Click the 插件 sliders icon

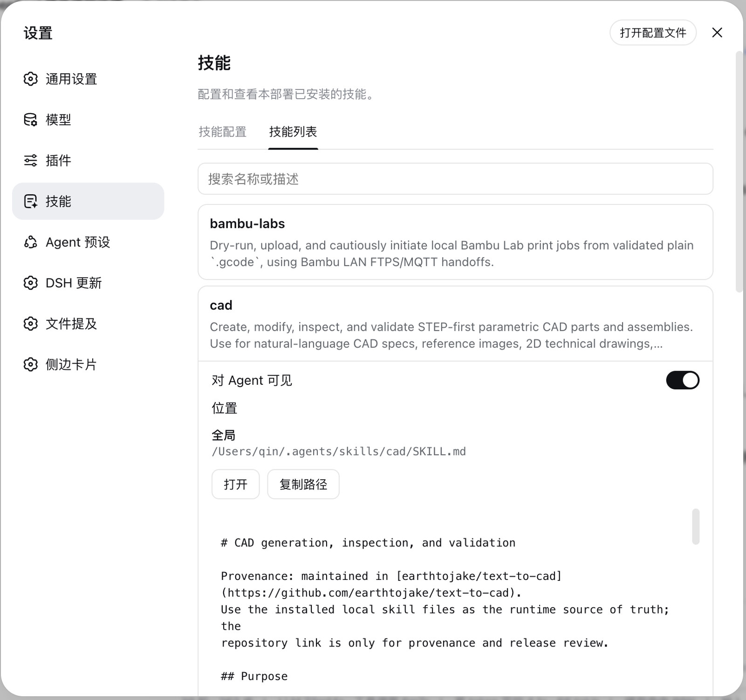tap(30, 161)
